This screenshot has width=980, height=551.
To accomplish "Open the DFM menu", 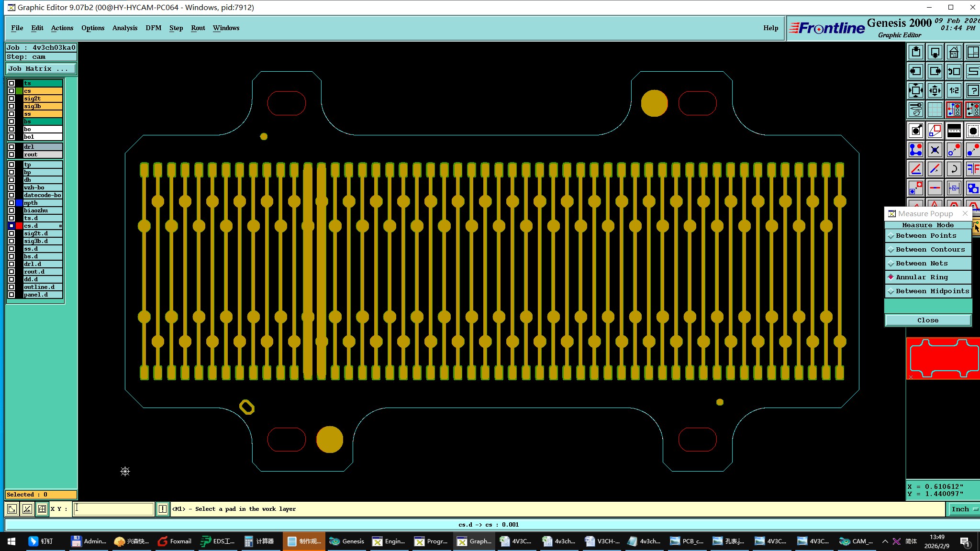I will coord(153,28).
